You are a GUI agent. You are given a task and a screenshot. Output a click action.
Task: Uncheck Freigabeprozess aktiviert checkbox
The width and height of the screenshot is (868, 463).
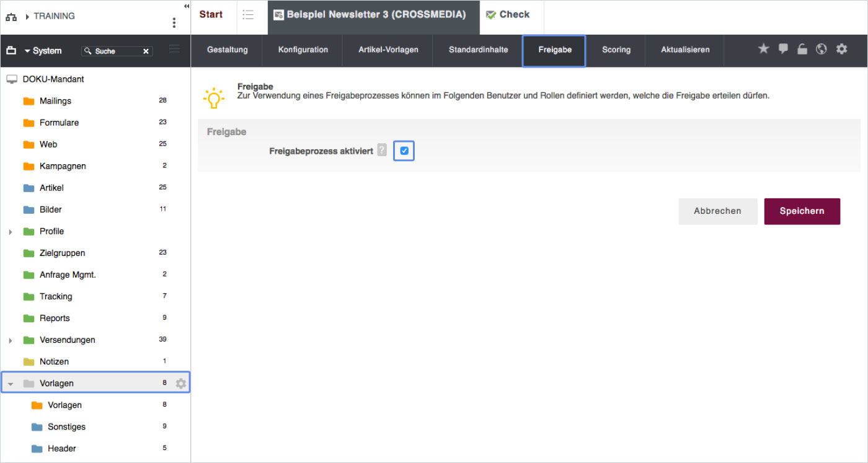coord(404,151)
